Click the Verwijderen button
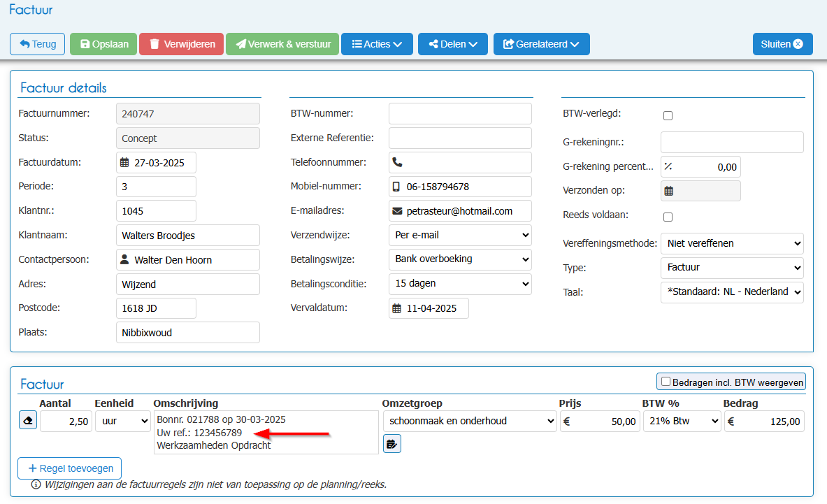The image size is (827, 504). [x=182, y=44]
